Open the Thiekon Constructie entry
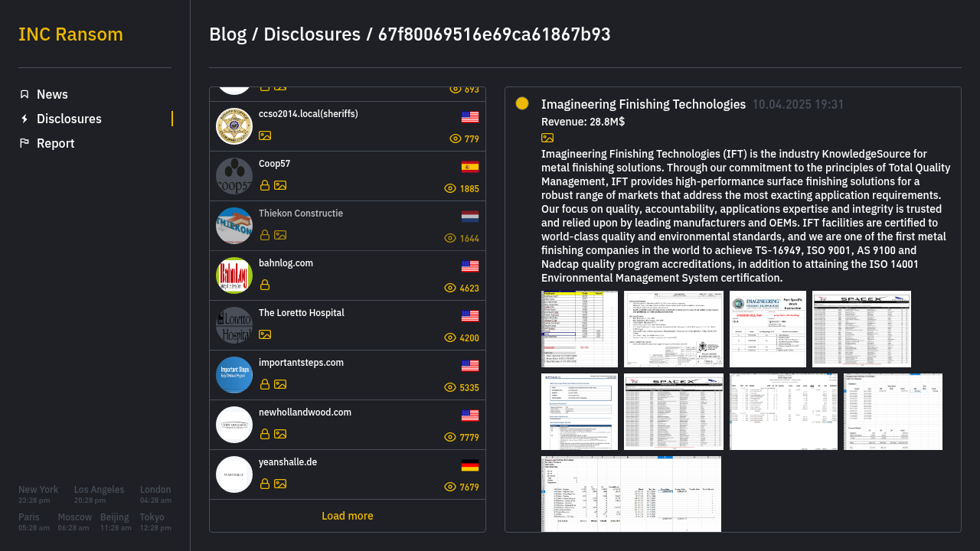980x551 pixels. click(x=348, y=226)
